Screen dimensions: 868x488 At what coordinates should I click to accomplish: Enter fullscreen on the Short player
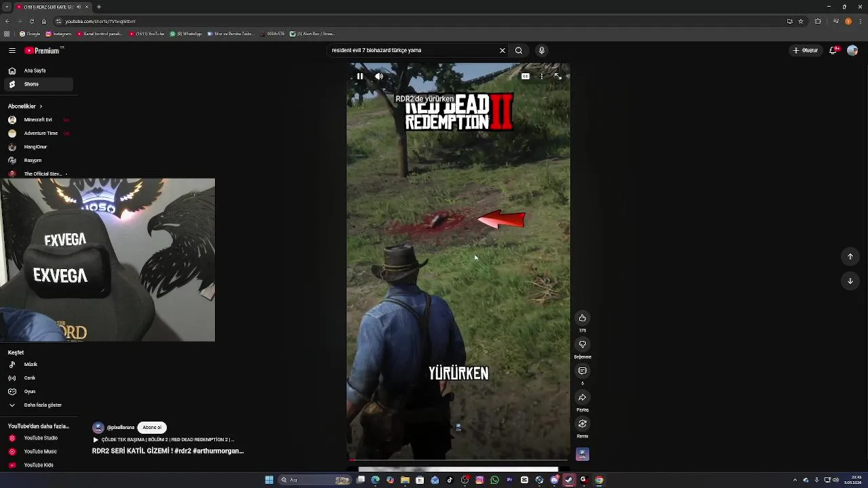pos(558,77)
